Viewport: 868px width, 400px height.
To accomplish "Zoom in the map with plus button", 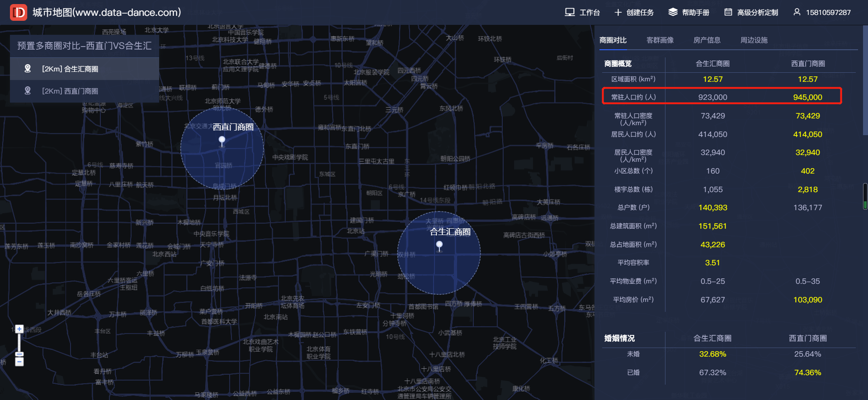I will pos(19,329).
